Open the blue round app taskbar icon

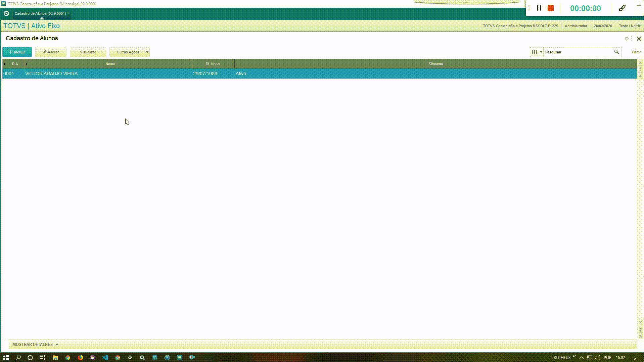click(x=167, y=358)
